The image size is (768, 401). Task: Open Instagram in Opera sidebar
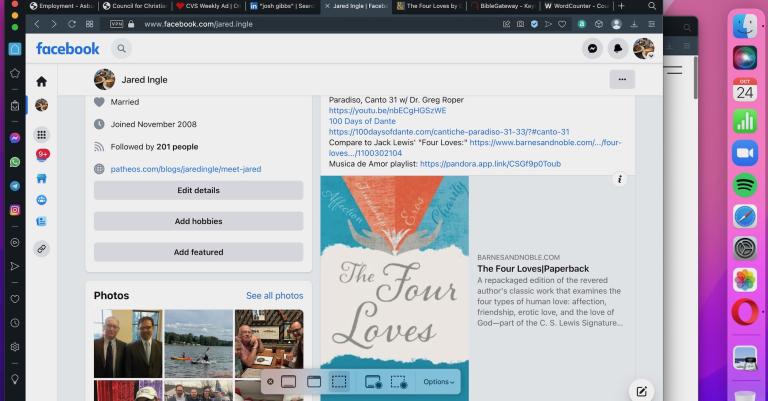click(x=15, y=210)
